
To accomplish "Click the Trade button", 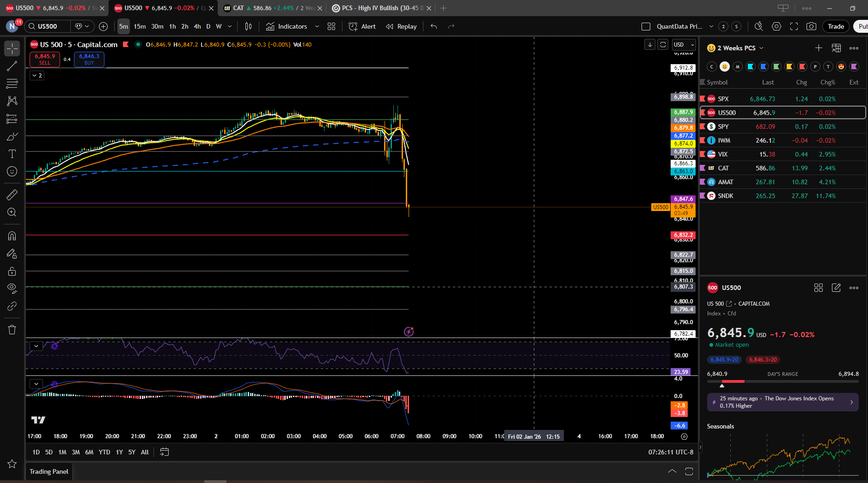I will 836,26.
